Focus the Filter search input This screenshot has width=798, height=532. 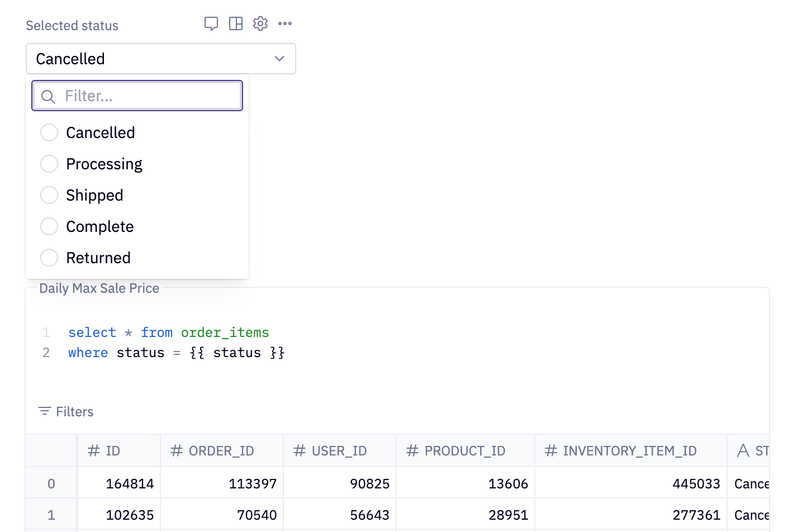(x=148, y=96)
